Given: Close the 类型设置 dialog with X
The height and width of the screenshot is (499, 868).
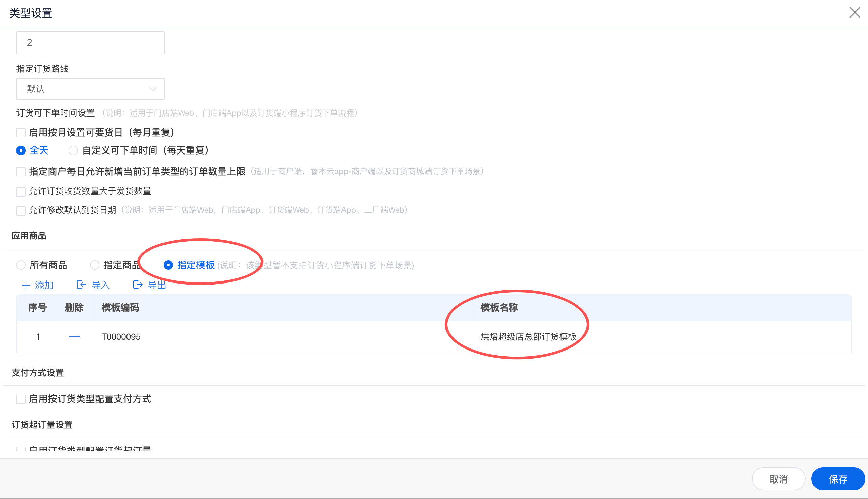Looking at the screenshot, I should tap(855, 13).
